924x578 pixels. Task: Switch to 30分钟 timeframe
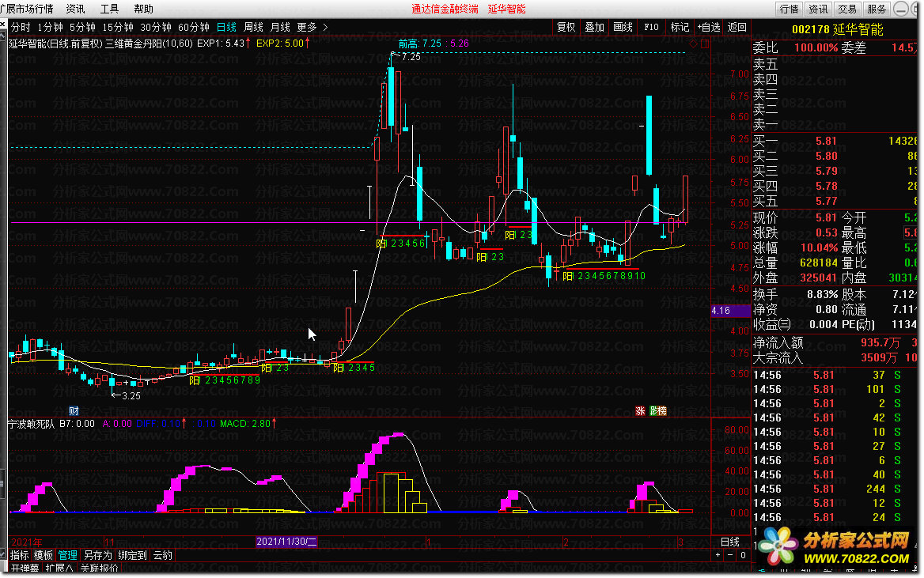pyautogui.click(x=156, y=27)
